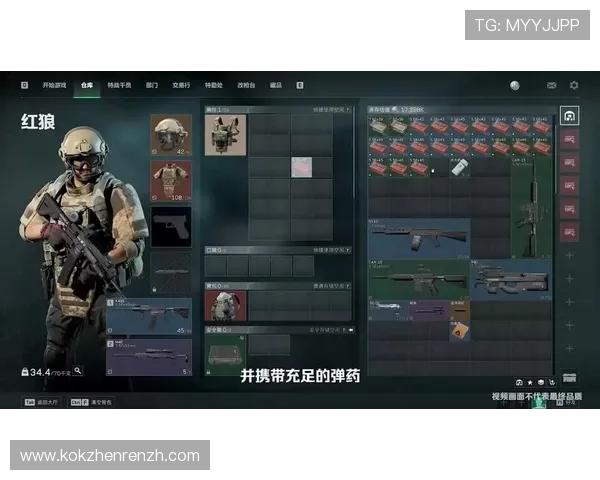600x480 pixels.
Task: Click the headset icon in stash toolbar
Action: [519, 382]
